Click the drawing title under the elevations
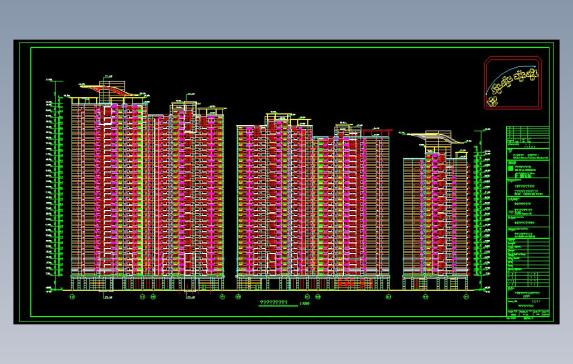 click(284, 303)
